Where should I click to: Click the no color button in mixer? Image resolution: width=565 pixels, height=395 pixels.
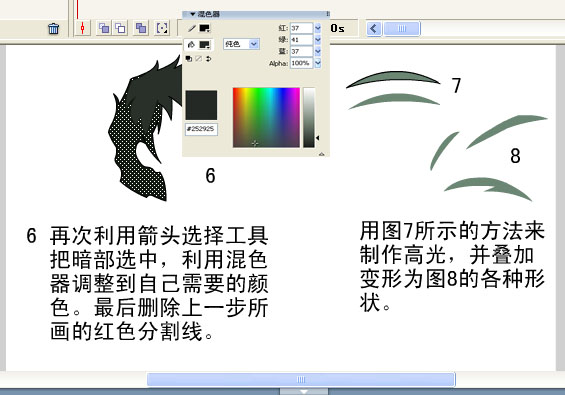tap(199, 59)
